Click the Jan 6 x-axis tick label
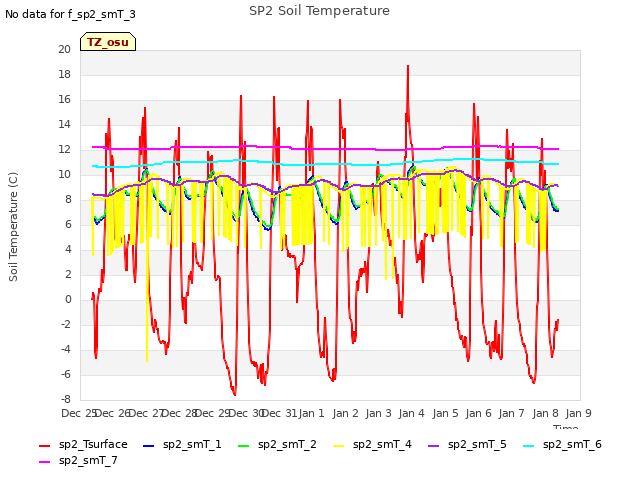The width and height of the screenshot is (640, 480). 478,413
